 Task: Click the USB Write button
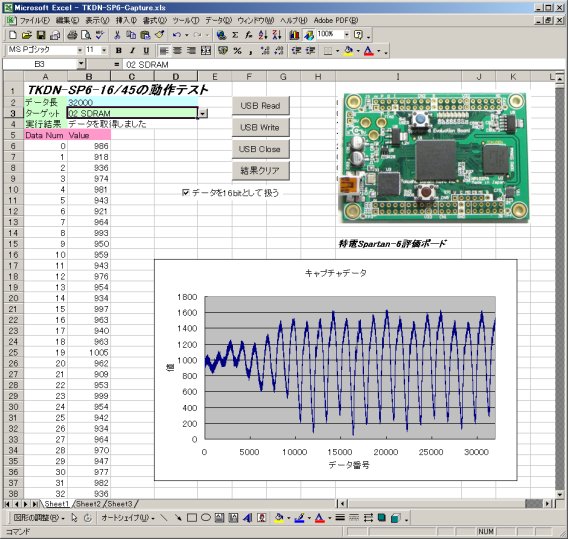point(260,127)
